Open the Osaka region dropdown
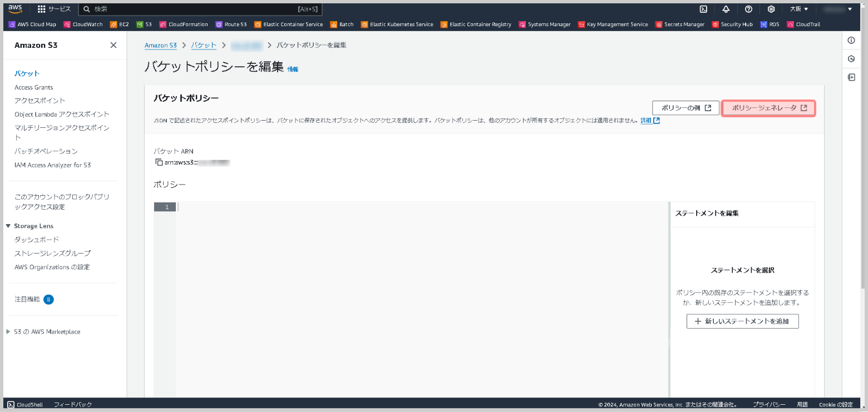This screenshot has height=412, width=868. point(799,9)
